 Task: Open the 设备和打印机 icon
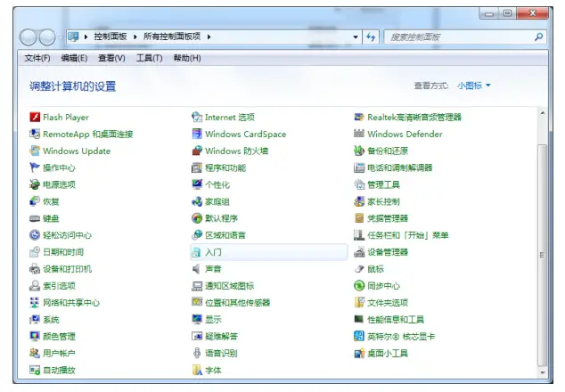[x=35, y=269]
